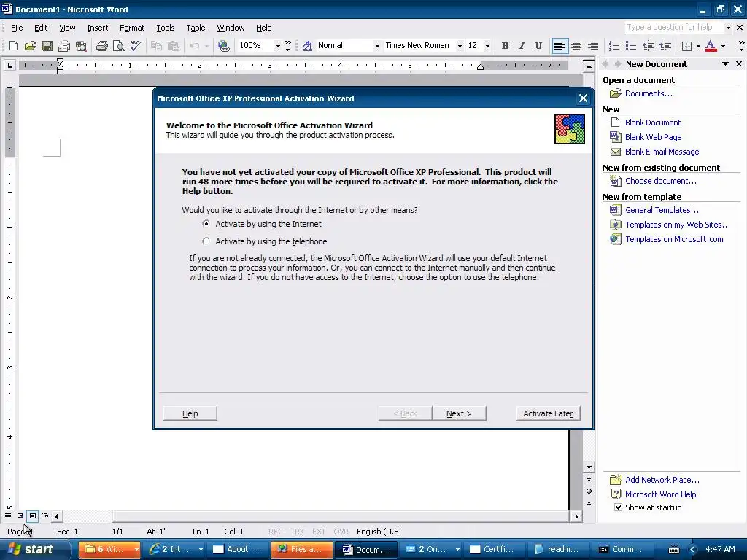
Task: Open the File menu
Action: click(17, 28)
